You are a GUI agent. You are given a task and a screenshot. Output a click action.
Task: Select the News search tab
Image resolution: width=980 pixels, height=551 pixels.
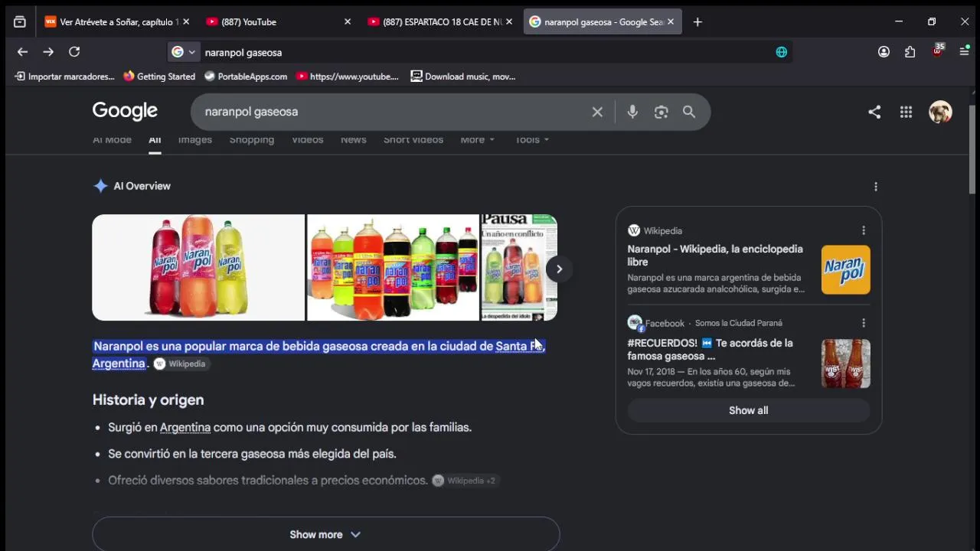354,140
